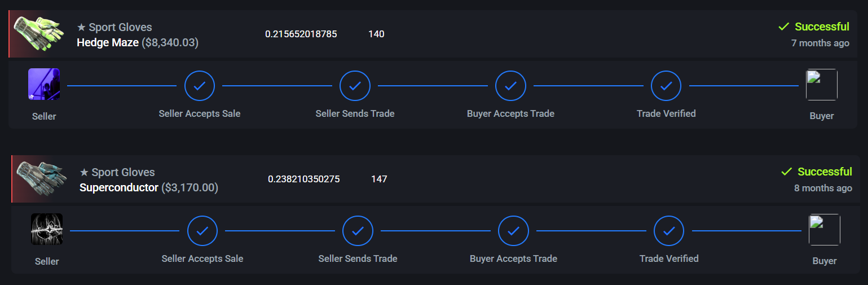The height and width of the screenshot is (285, 868).
Task: Click the Hedge Maze 'Successful' status
Action: (x=821, y=27)
